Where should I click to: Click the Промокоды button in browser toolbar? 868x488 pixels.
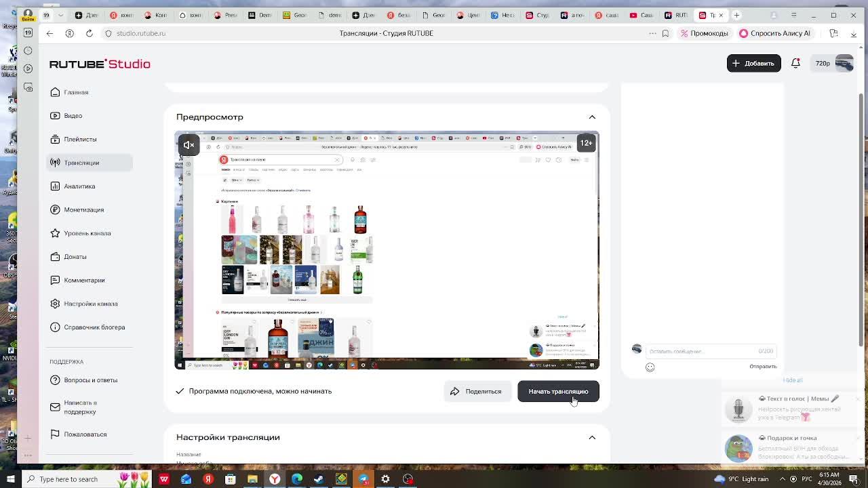[x=704, y=33]
